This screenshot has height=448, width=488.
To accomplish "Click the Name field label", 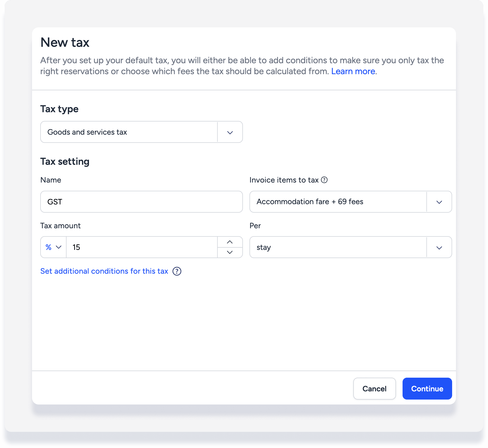I will (51, 180).
